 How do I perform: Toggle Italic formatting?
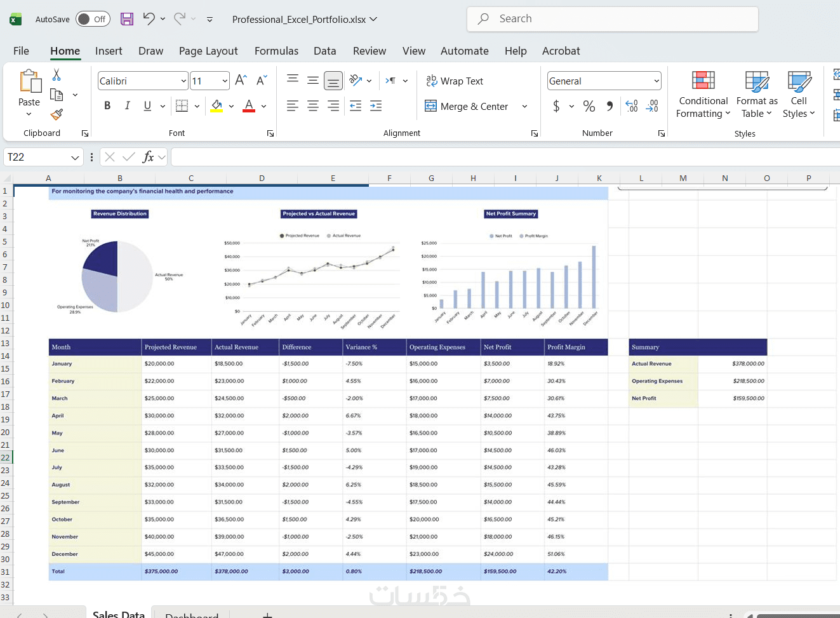tap(128, 106)
